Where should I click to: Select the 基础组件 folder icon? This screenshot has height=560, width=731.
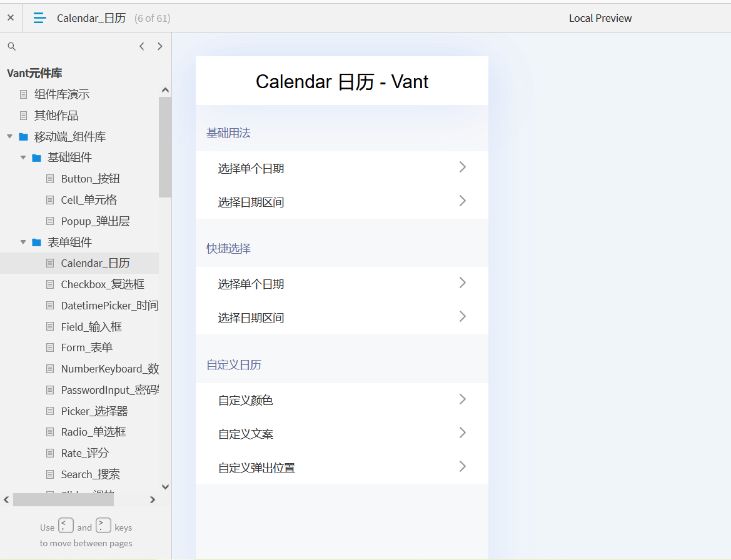36,158
